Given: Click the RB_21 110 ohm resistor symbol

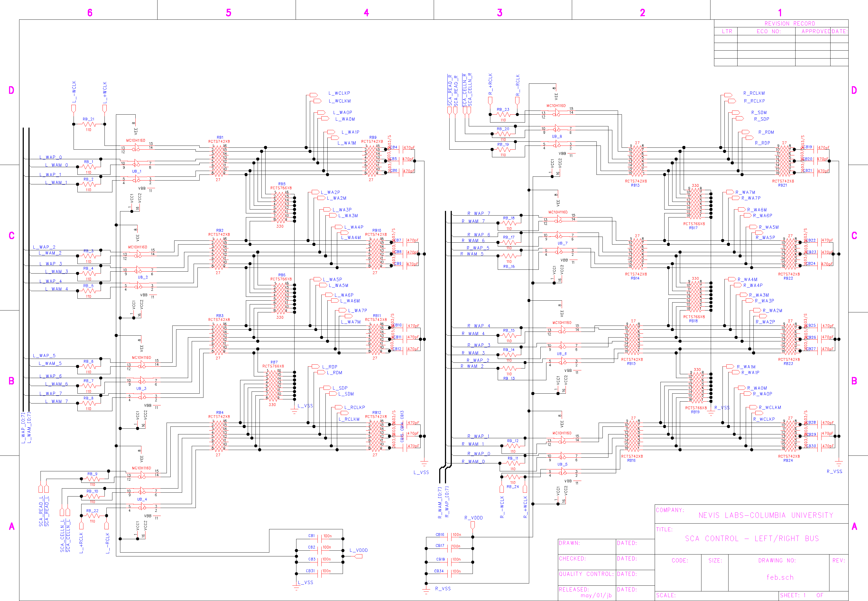Looking at the screenshot, I should pyautogui.click(x=89, y=124).
